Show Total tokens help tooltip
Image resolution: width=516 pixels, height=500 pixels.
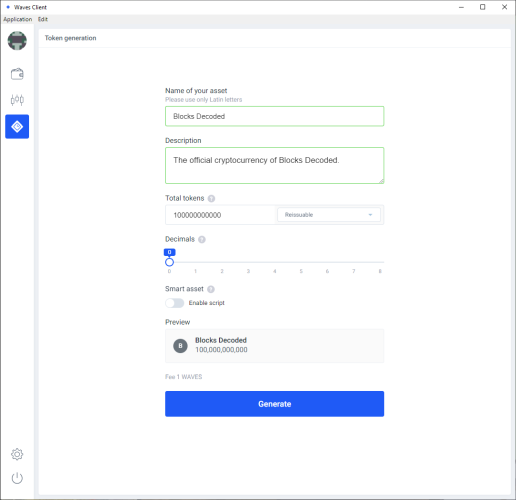point(211,198)
